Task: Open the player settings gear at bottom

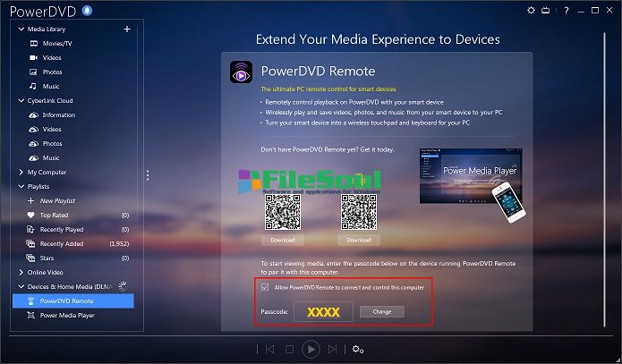Action: click(358, 349)
